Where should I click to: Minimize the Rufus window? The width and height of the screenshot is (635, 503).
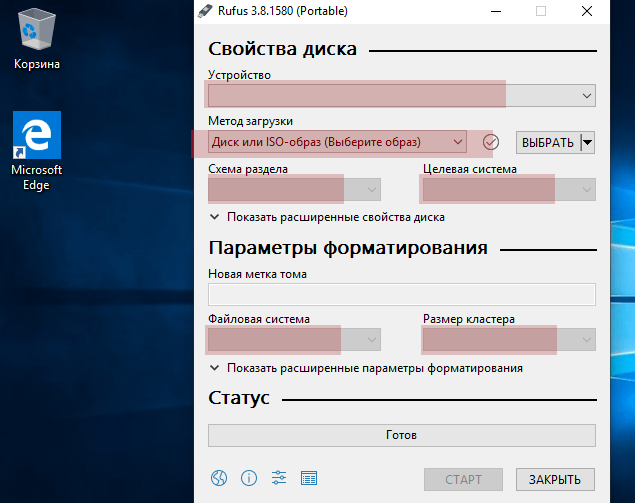(496, 11)
